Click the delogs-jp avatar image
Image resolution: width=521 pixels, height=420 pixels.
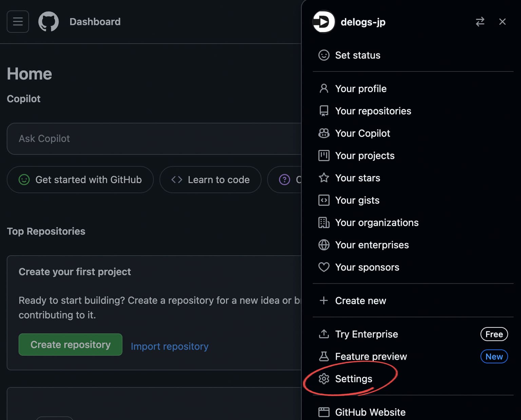[324, 22]
